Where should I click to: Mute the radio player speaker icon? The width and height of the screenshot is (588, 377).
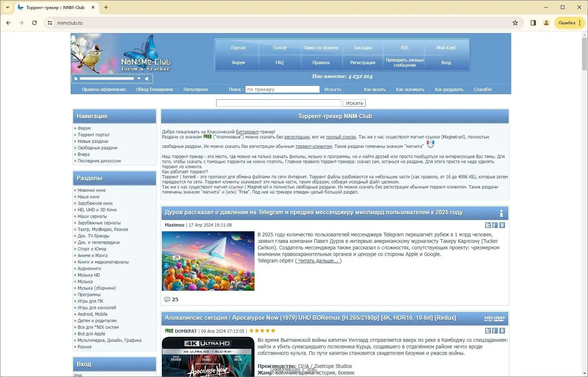point(147,78)
